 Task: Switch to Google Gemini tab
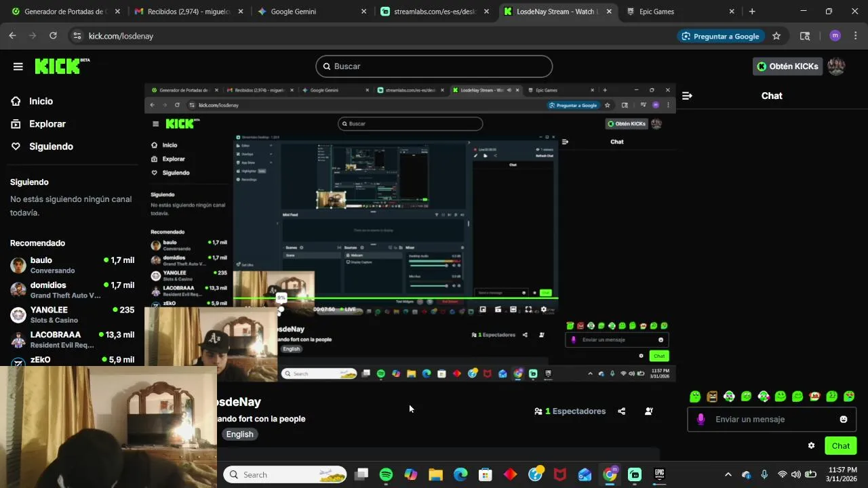pyautogui.click(x=313, y=12)
